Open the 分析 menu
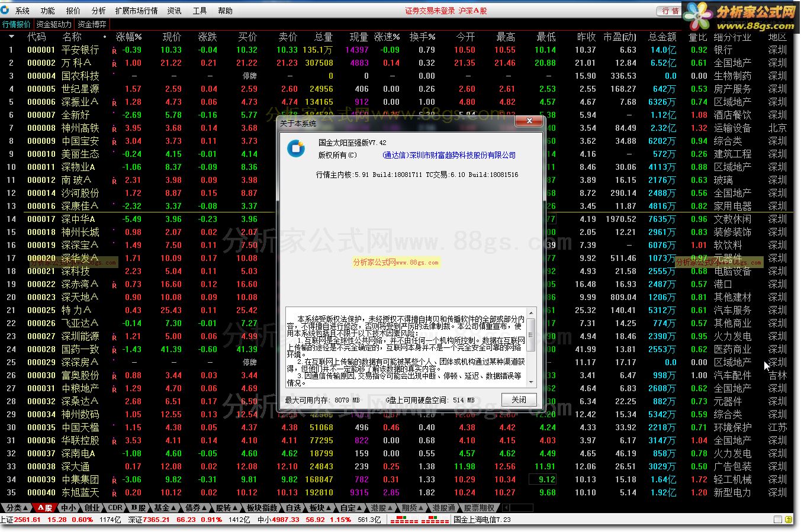Image resolution: width=801 pixels, height=532 pixels. point(99,11)
